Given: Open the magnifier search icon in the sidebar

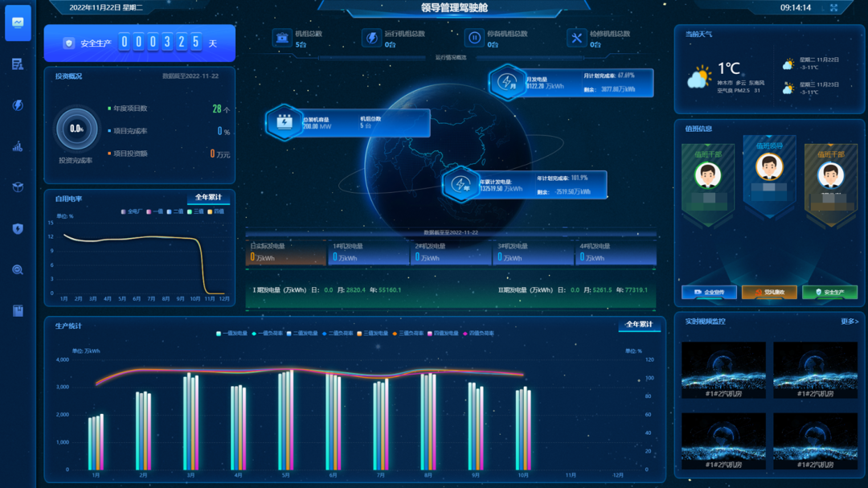Looking at the screenshot, I should (18, 270).
